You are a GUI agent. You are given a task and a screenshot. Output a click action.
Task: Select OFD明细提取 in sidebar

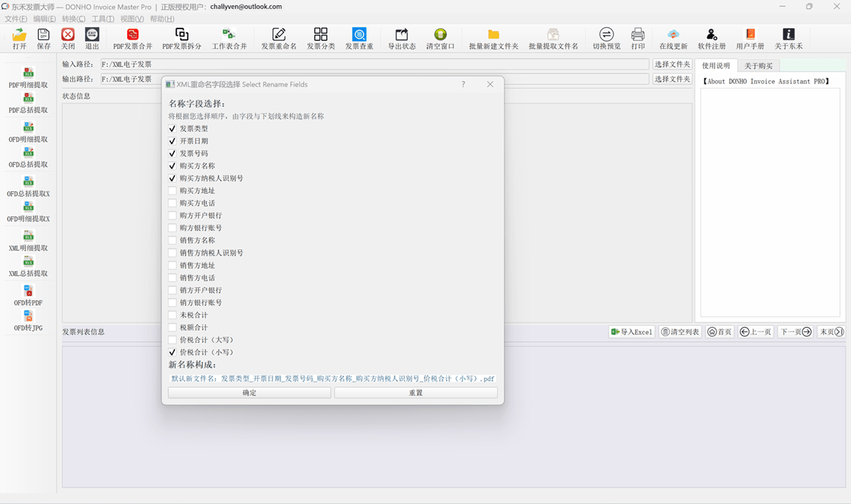tap(28, 132)
